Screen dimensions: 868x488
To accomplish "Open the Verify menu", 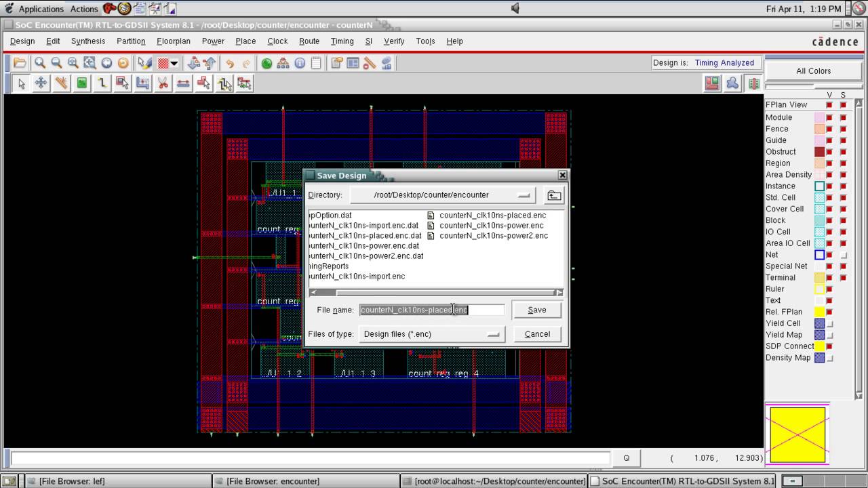I will pyautogui.click(x=394, y=41).
